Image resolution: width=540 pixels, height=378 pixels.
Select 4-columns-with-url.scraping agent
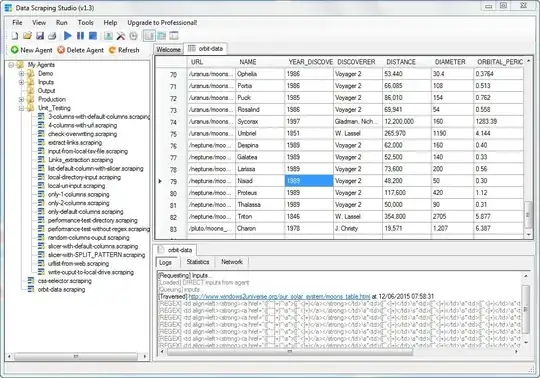pyautogui.click(x=82, y=125)
